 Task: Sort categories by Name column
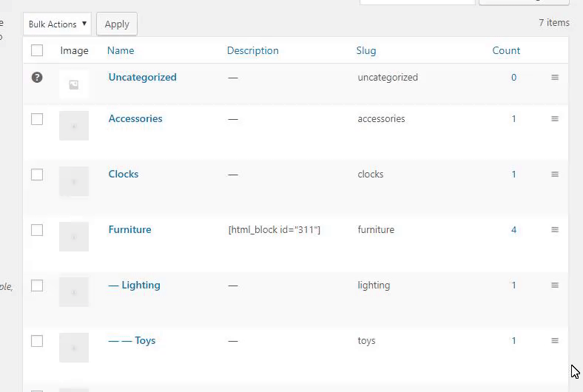coord(121,51)
